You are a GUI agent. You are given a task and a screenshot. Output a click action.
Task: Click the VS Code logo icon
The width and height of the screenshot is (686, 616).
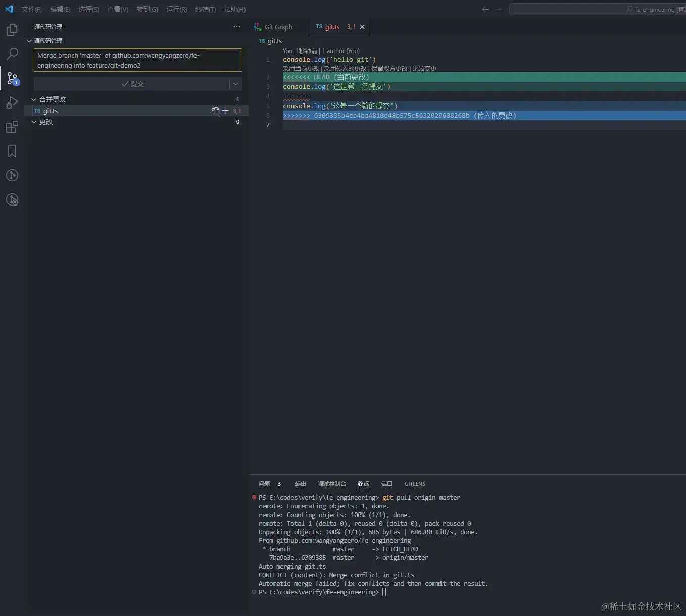9,9
